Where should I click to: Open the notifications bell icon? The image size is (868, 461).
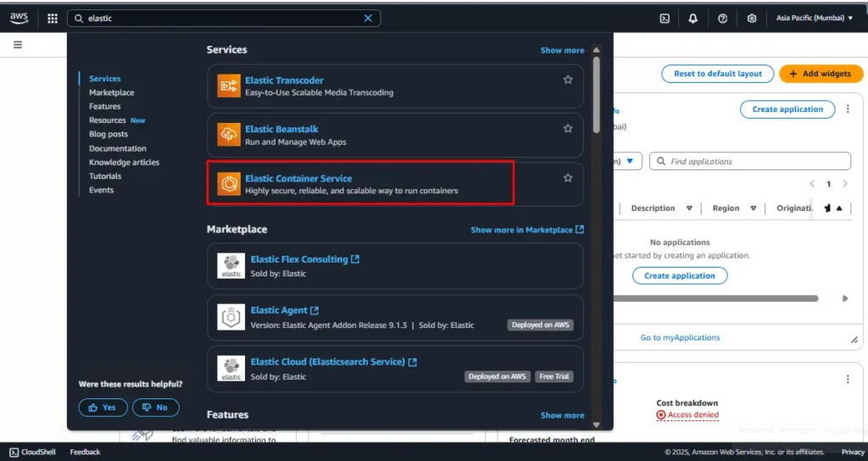coord(693,19)
